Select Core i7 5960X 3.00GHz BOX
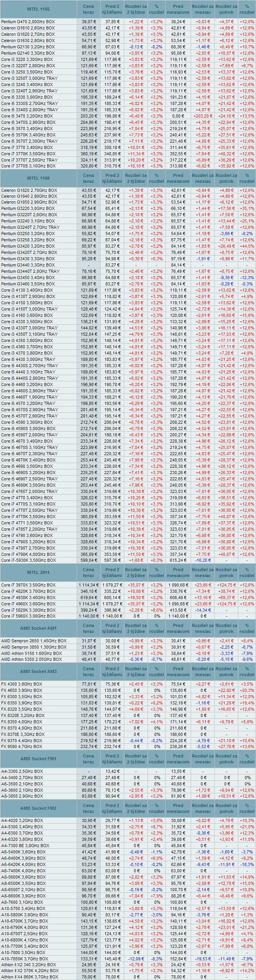The height and width of the screenshot is (980, 256). coord(28,616)
